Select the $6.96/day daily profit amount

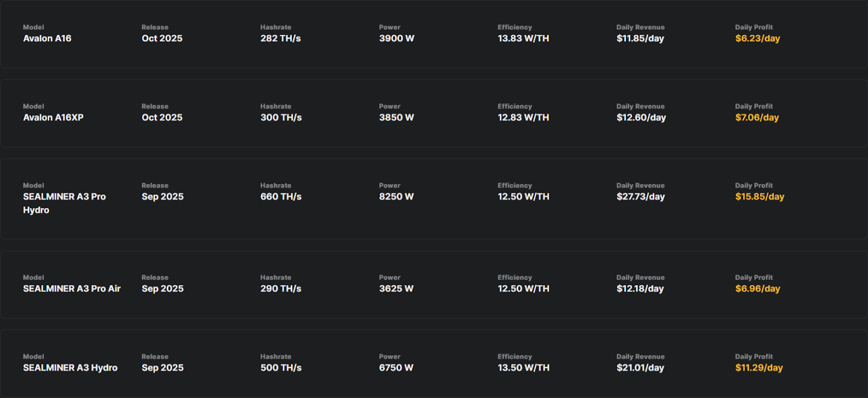757,289
